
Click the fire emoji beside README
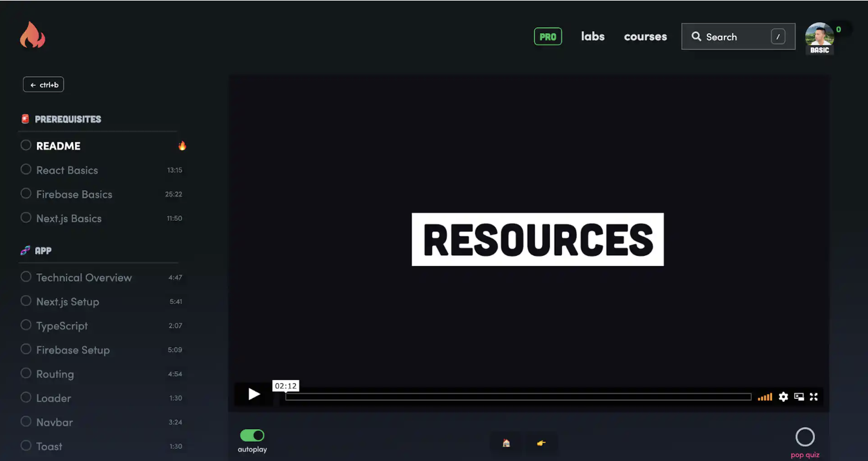[182, 145]
